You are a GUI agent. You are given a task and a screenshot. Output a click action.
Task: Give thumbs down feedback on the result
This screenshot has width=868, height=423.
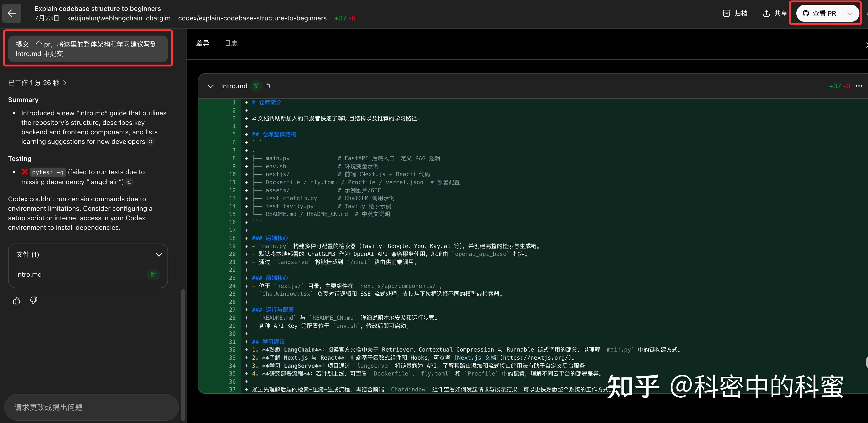click(33, 300)
